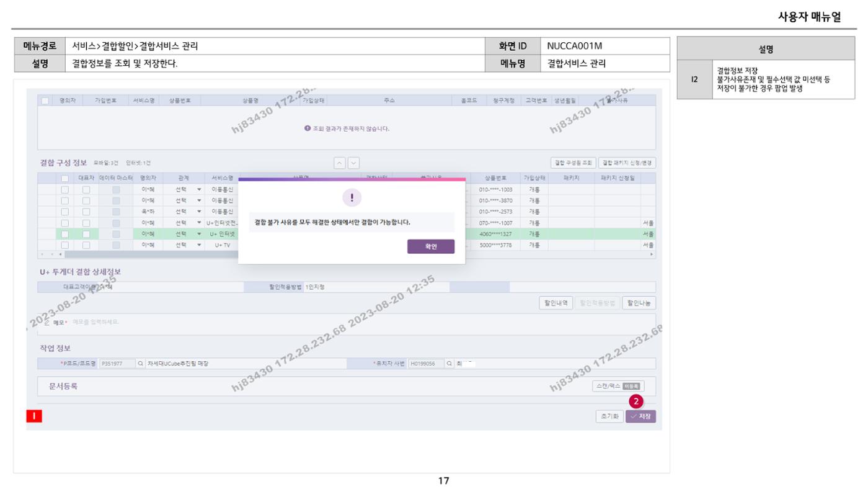Click the 할인내역 button
The width and height of the screenshot is (868, 489).
click(556, 303)
